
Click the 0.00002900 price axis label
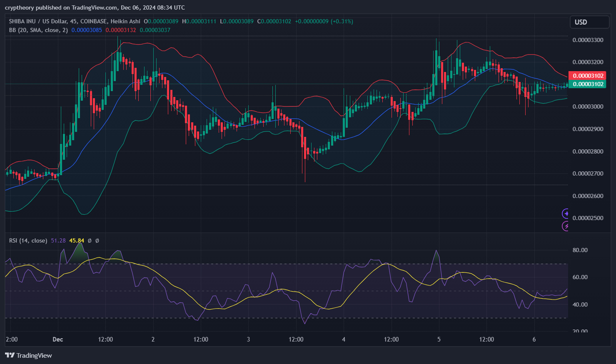pyautogui.click(x=588, y=129)
